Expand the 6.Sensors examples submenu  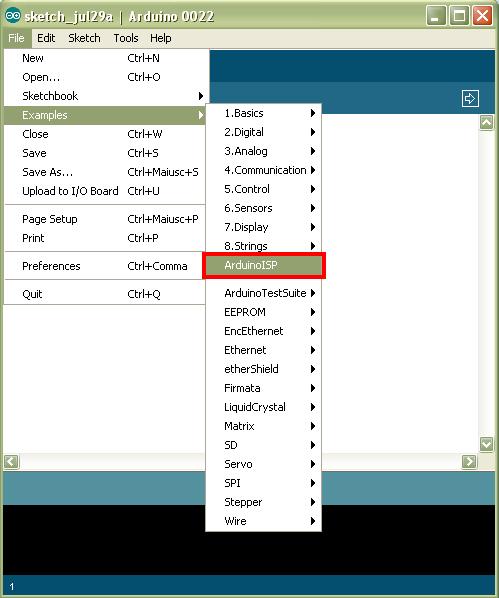(x=264, y=208)
